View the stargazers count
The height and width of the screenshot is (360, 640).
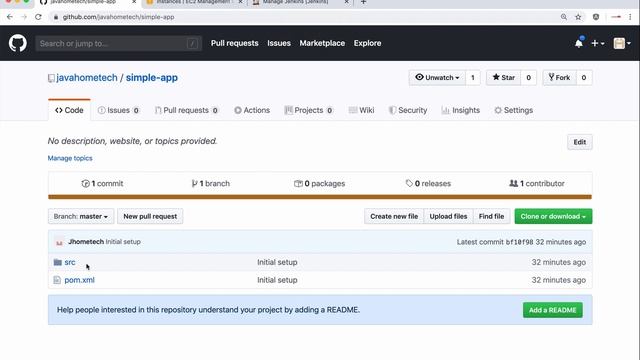pos(529,78)
